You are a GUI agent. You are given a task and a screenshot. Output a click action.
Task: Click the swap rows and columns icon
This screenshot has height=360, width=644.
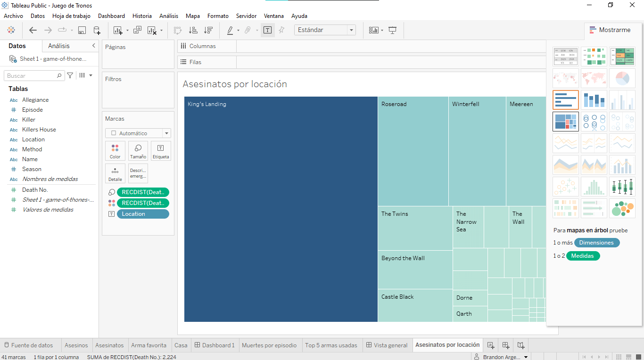pos(178,30)
